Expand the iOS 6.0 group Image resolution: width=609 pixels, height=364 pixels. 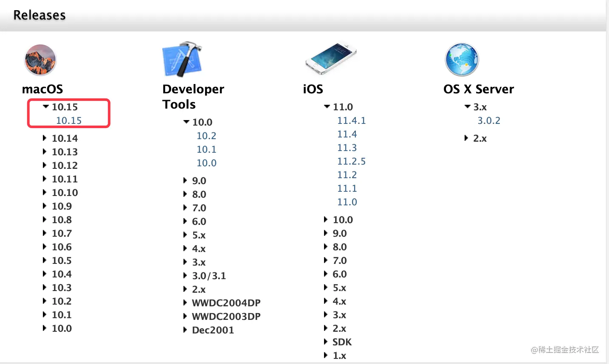(x=326, y=274)
